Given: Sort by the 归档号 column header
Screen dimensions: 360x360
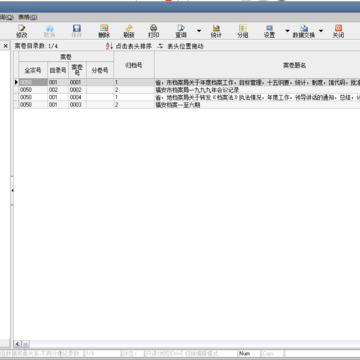Looking at the screenshot, I should 134,65.
